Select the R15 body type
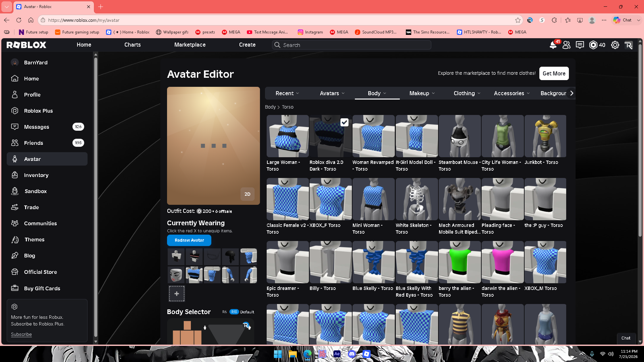The width and height of the screenshot is (644, 362). pos(234,312)
